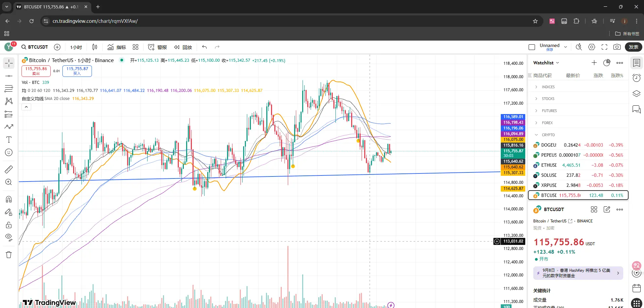The image size is (644, 308).
Task: Open watchlist more options menu
Action: click(x=620, y=63)
